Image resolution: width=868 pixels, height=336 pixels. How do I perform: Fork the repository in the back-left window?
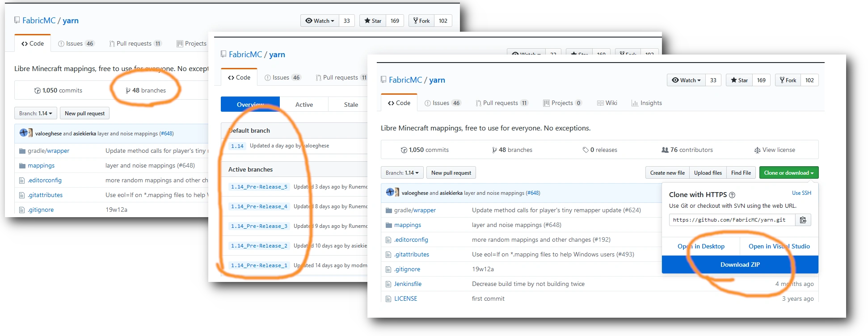(421, 21)
